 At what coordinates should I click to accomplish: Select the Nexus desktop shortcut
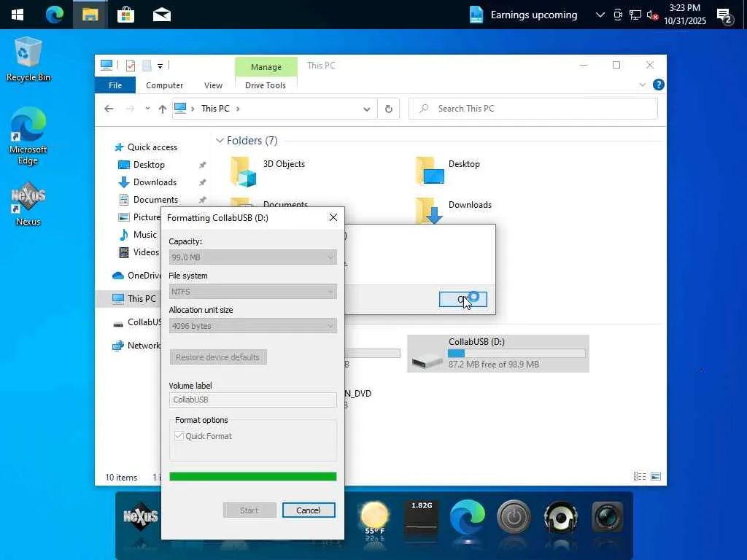click(x=28, y=204)
